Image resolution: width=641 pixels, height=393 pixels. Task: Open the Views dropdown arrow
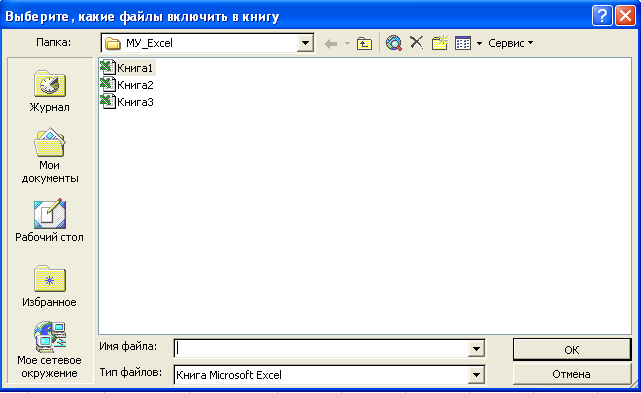tap(479, 43)
